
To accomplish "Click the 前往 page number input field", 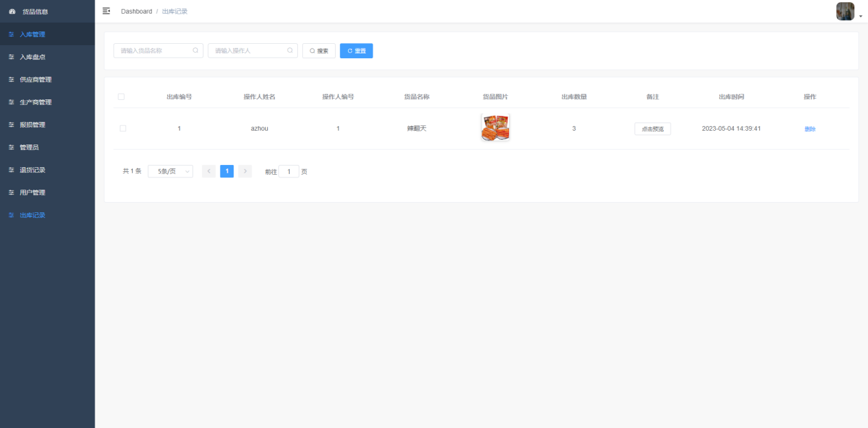I will [x=288, y=171].
